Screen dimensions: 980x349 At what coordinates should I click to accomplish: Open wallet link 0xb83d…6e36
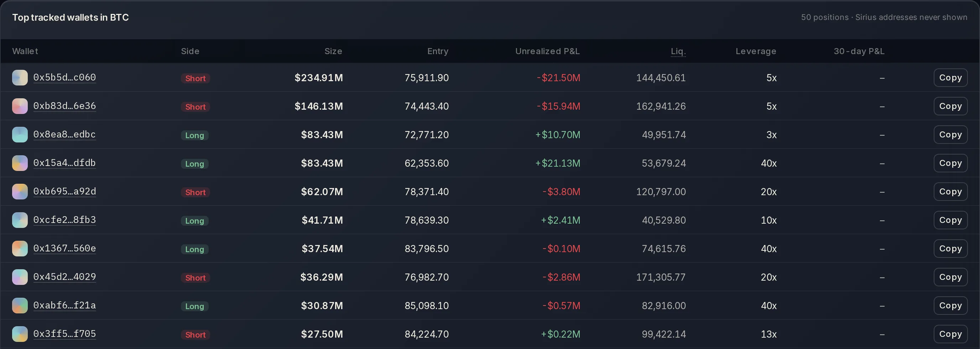(x=65, y=106)
